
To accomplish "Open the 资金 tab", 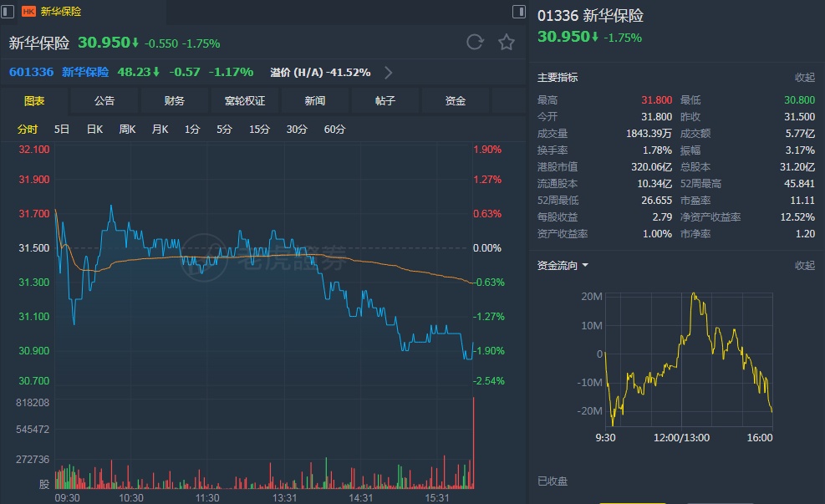I will 456,101.
